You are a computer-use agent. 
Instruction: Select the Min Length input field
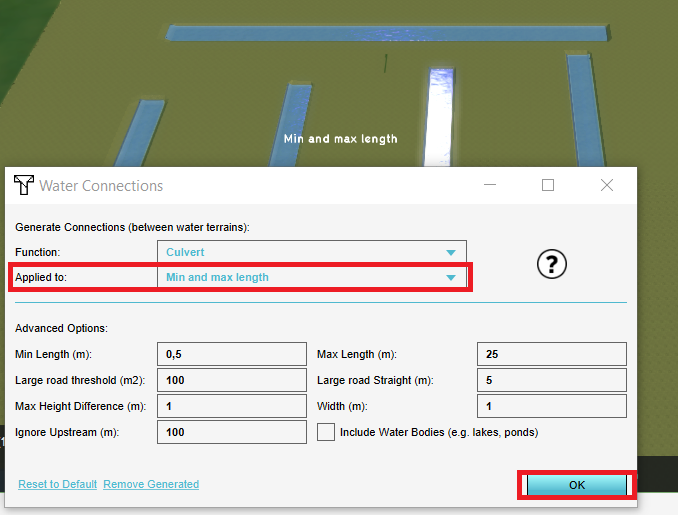point(231,354)
